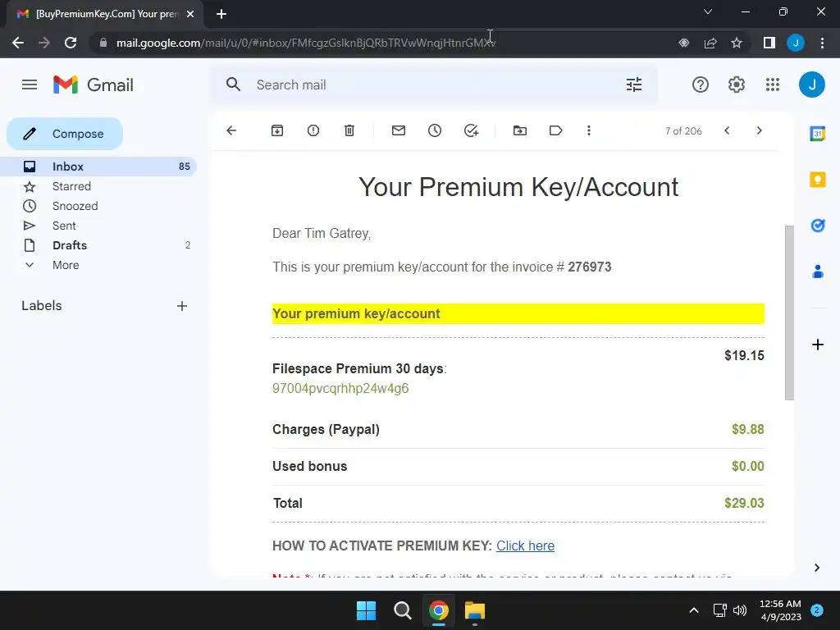Expand the More folders list
The image size is (840, 630).
tap(98, 265)
